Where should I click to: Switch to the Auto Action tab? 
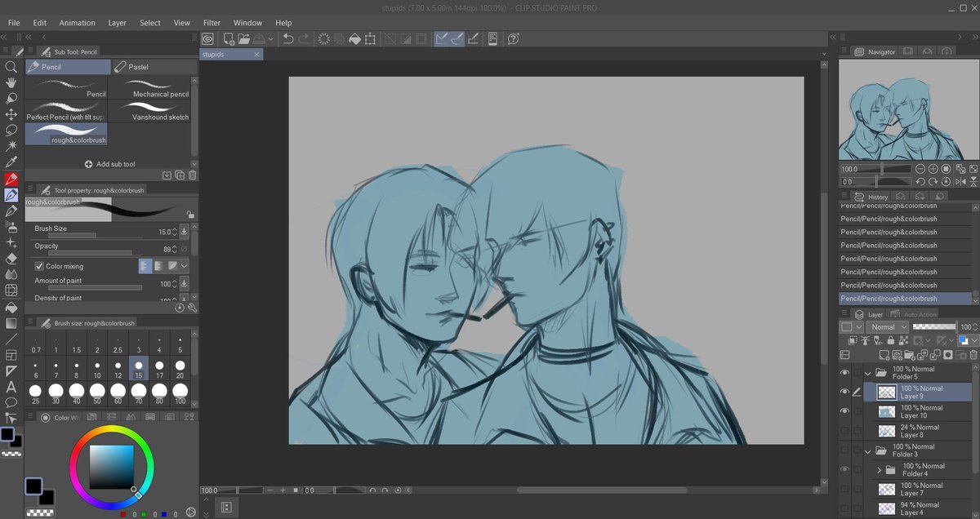pos(914,314)
